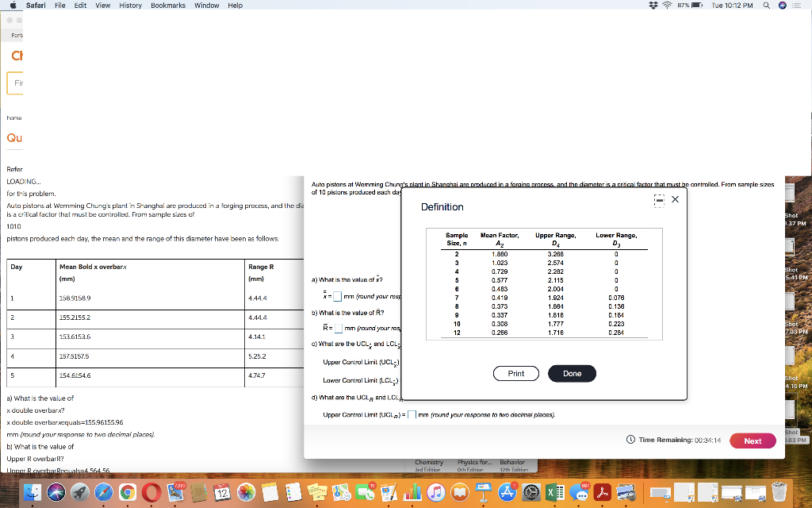Open Spotlight search from the menu bar
Screen dimensions: 812x508
[x=765, y=6]
